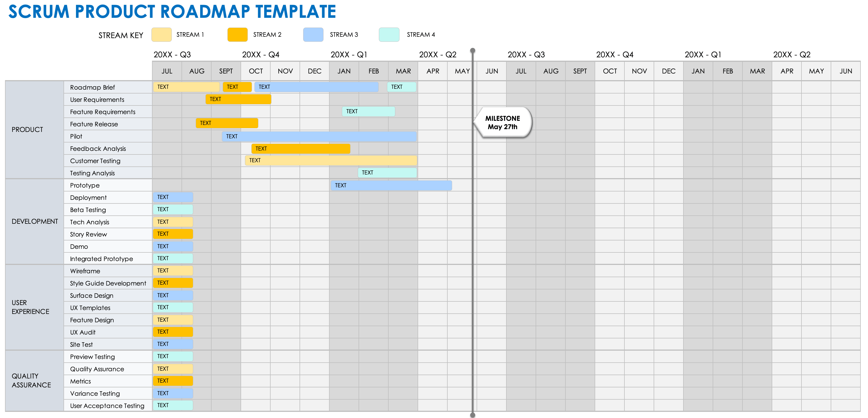The width and height of the screenshot is (868, 418).
Task: Select the orange bar in Metrics row
Action: tap(173, 381)
